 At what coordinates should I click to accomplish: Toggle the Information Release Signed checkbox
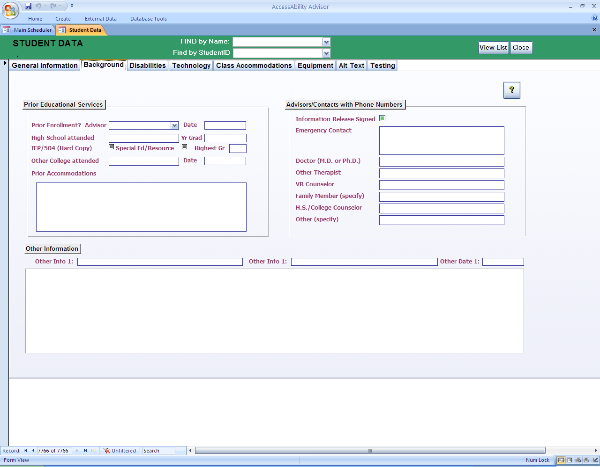click(382, 118)
